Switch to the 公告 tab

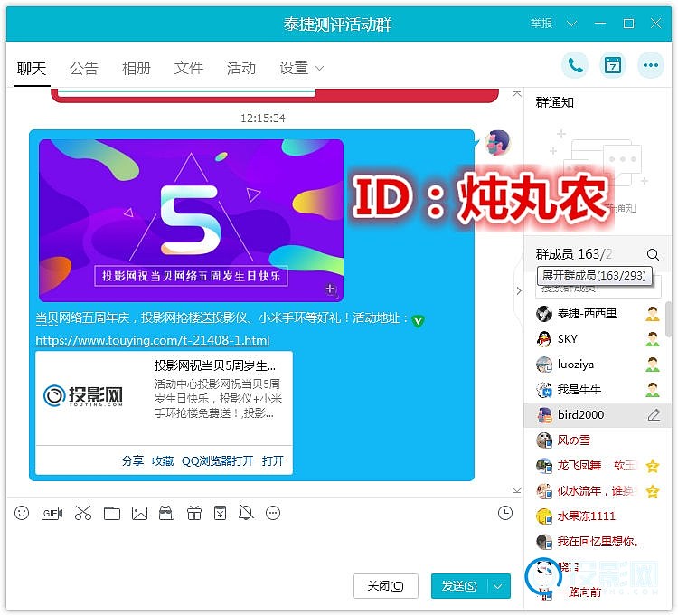pos(84,69)
